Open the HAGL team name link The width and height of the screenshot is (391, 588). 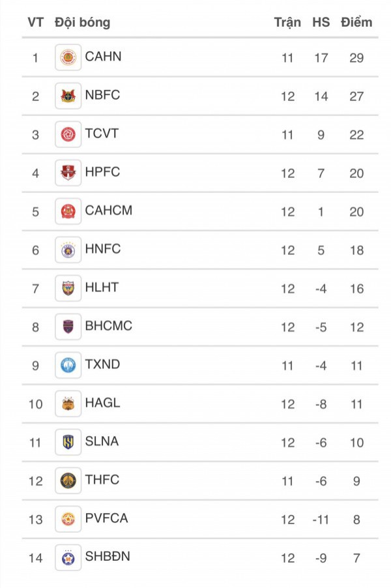click(x=102, y=403)
